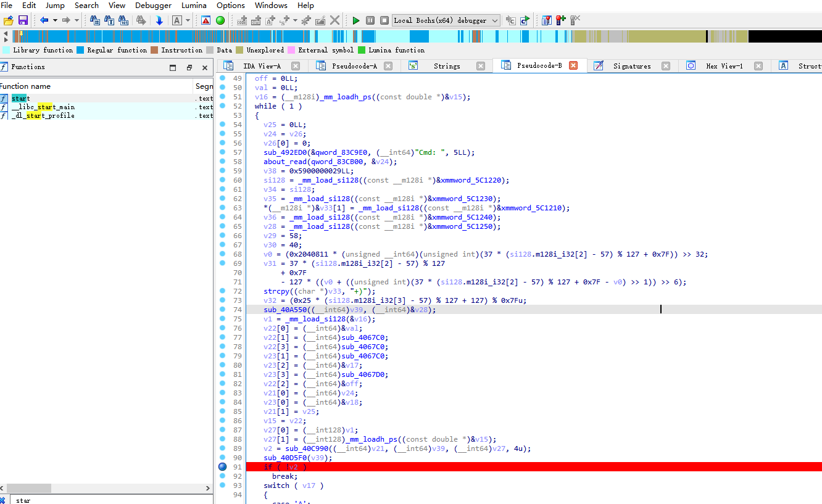The image size is (822, 504).
Task: Select the __libc_start_main function row
Action: pos(106,107)
